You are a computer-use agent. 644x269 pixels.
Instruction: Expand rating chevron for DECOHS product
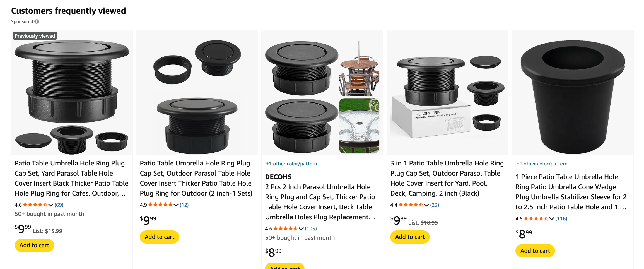click(x=301, y=229)
